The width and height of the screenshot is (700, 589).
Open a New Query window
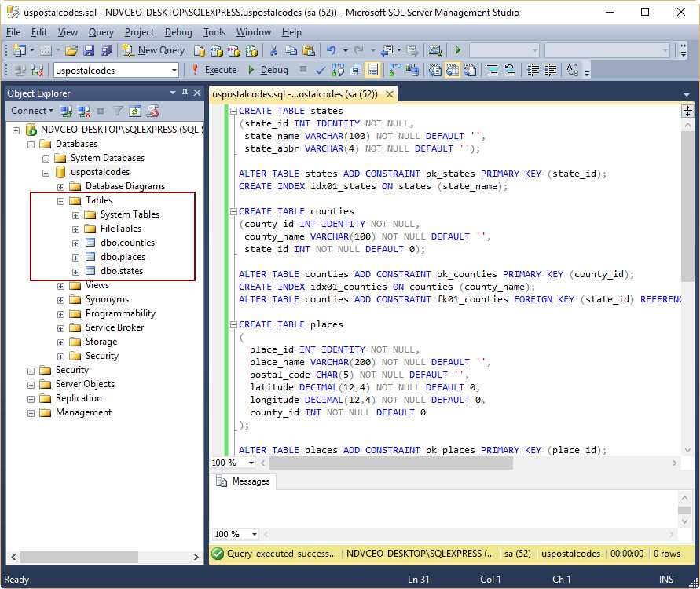point(154,49)
